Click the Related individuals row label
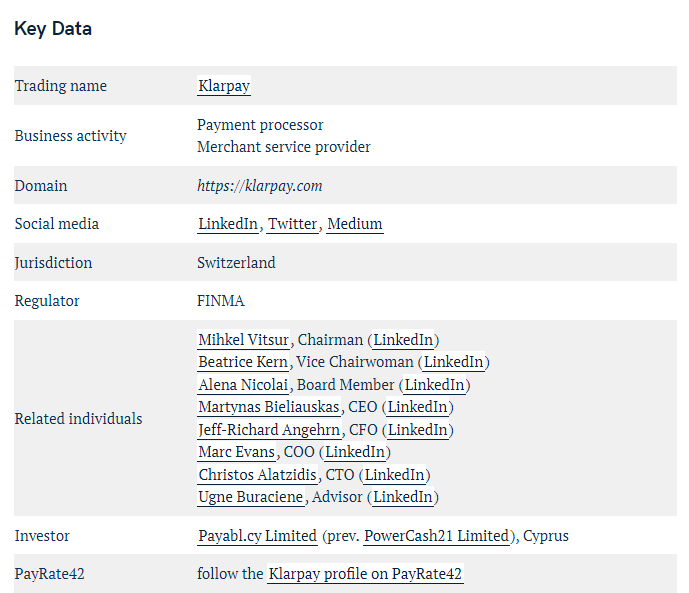Viewport: 689px width, 593px height. pos(78,419)
